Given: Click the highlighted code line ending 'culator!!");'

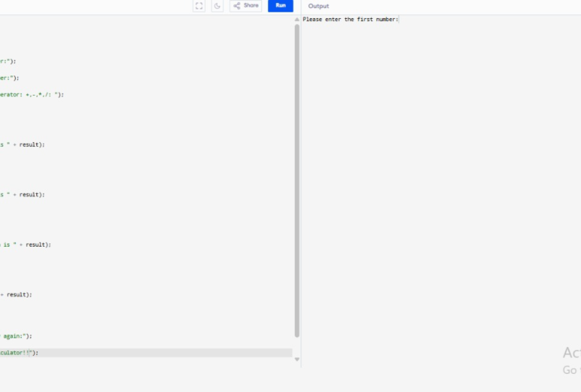Looking at the screenshot, I should click(146, 353).
